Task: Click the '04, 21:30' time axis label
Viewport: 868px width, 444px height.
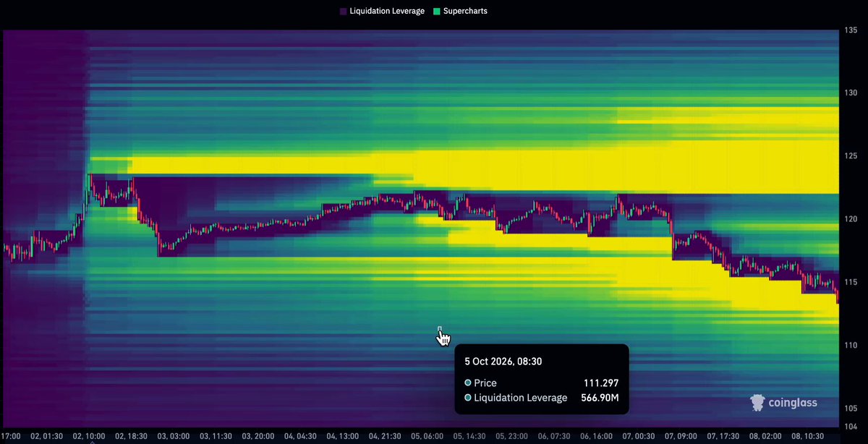Action: point(385,437)
